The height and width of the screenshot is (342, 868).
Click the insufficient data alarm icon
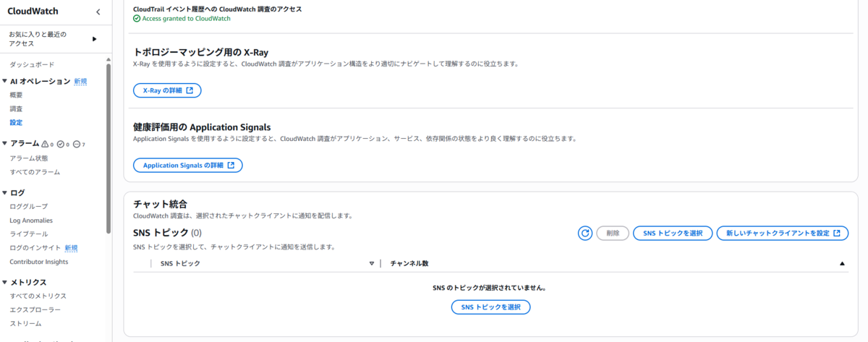[76, 144]
